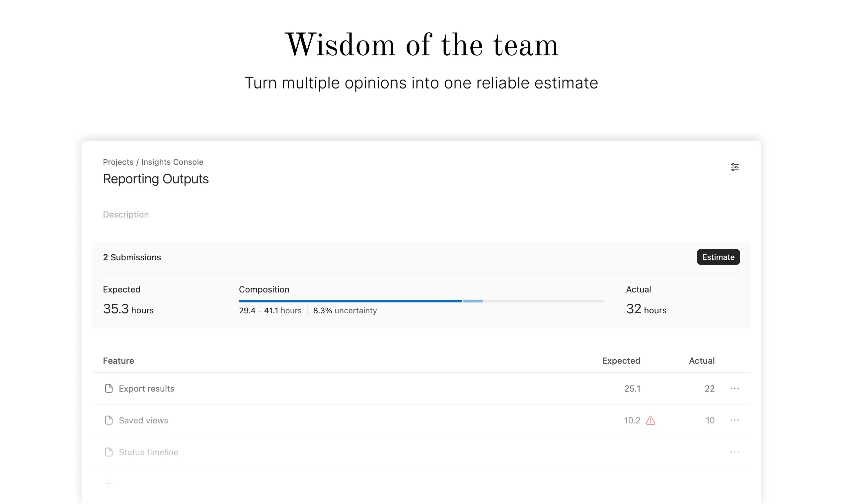The image size is (843, 504).
Task: Click the Status timeline document icon
Action: [109, 452]
